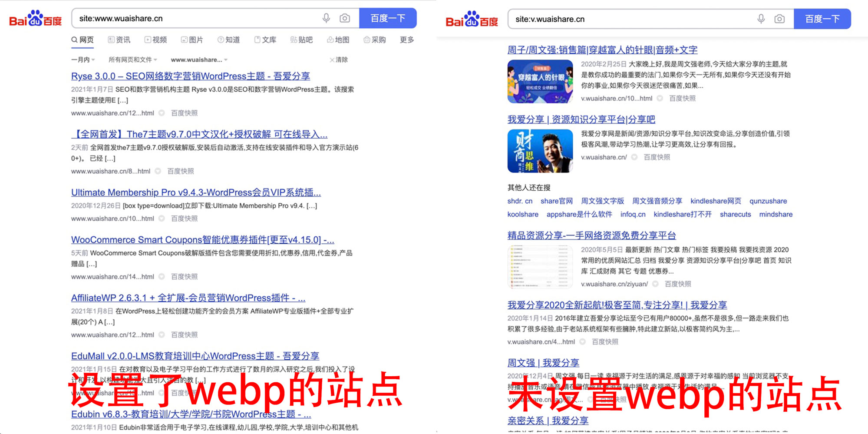Switch to the 视频 tab
This screenshot has height=434, width=868.
156,40
